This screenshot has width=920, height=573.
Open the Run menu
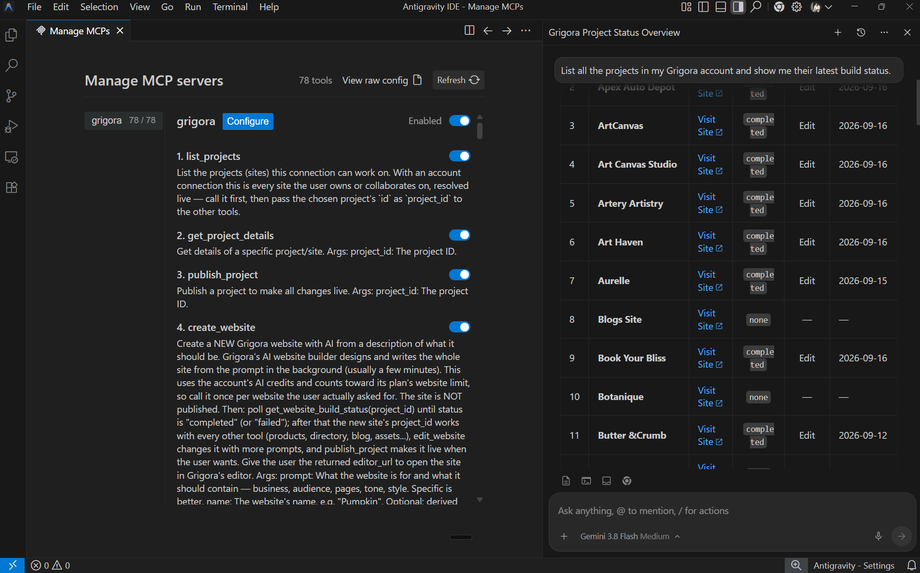click(x=192, y=7)
